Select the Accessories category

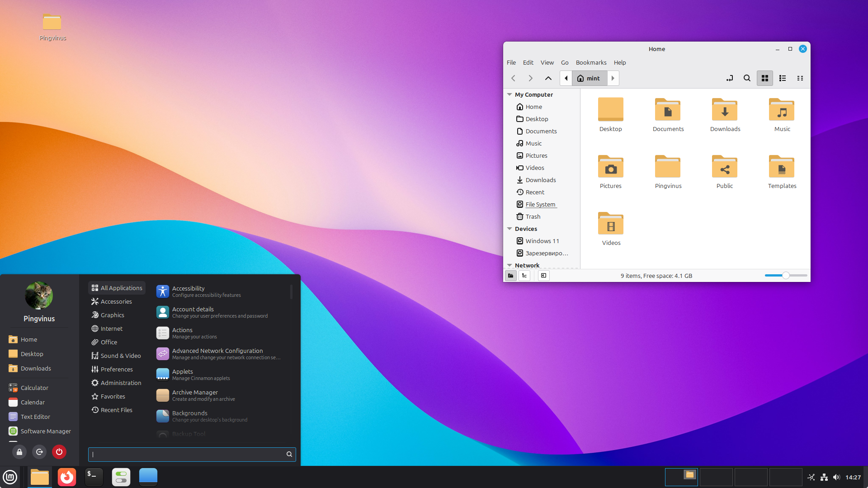tap(115, 301)
